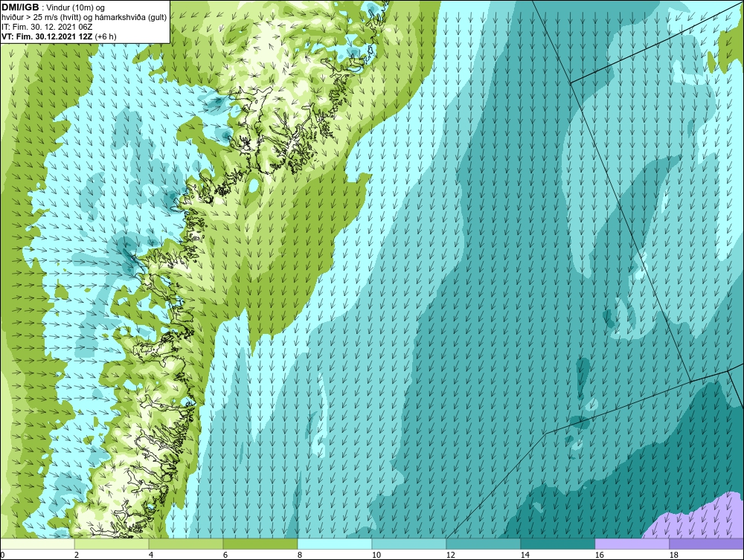
Task: Click the 10–12 m/s light teal swatch
Action: pos(409,544)
